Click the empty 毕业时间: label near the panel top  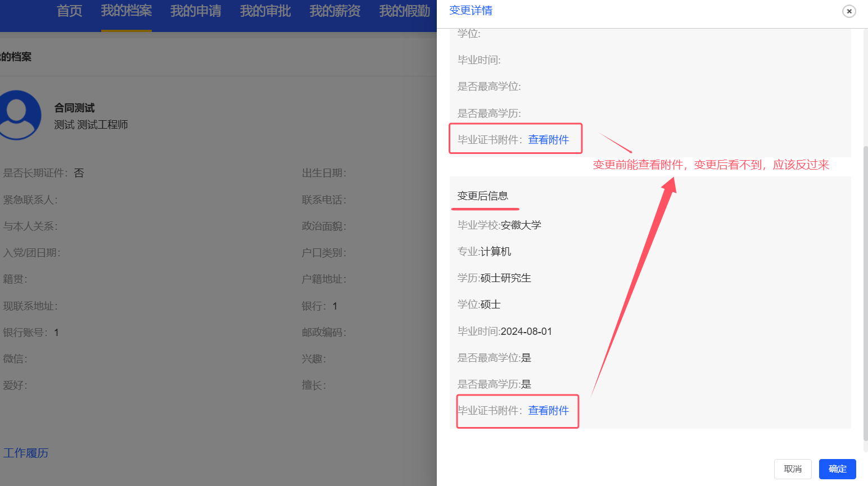tap(479, 60)
